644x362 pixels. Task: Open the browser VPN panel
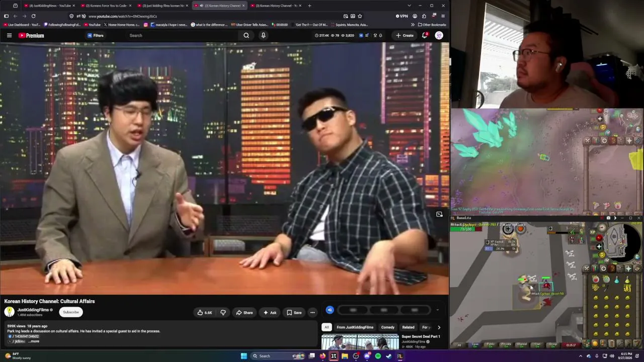tap(401, 16)
